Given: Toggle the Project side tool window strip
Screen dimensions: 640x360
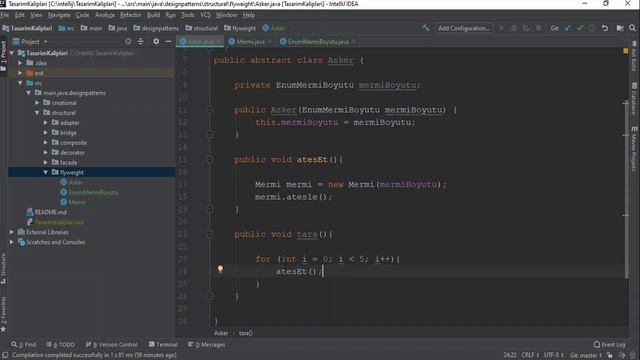Looking at the screenshot, I should (3, 56).
